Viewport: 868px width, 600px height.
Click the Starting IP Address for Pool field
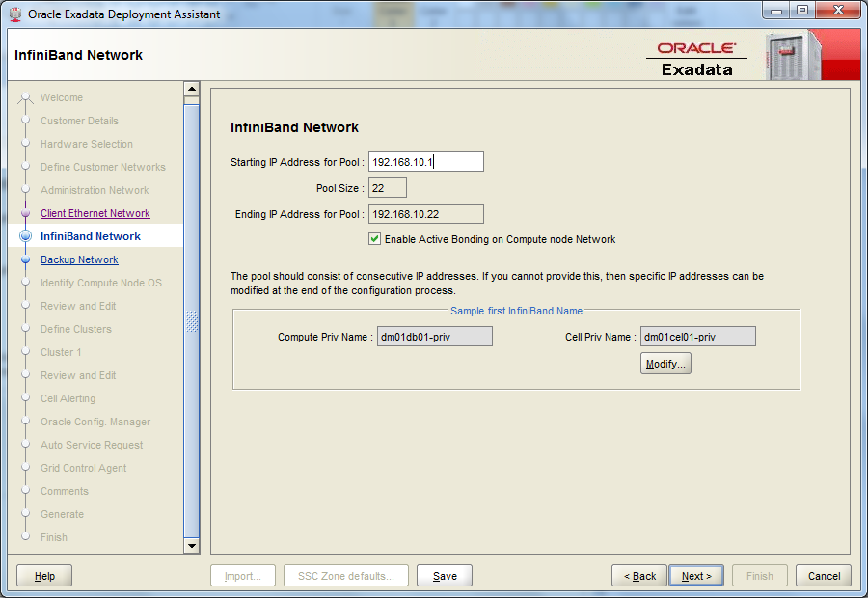426,162
